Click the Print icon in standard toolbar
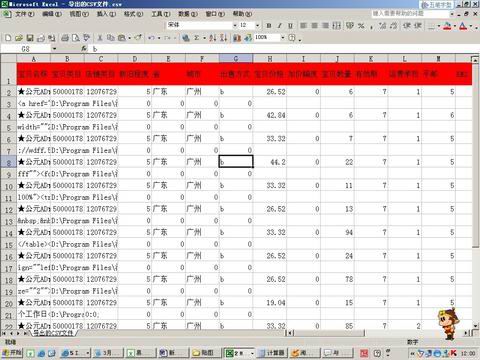 pyautogui.click(x=65, y=38)
